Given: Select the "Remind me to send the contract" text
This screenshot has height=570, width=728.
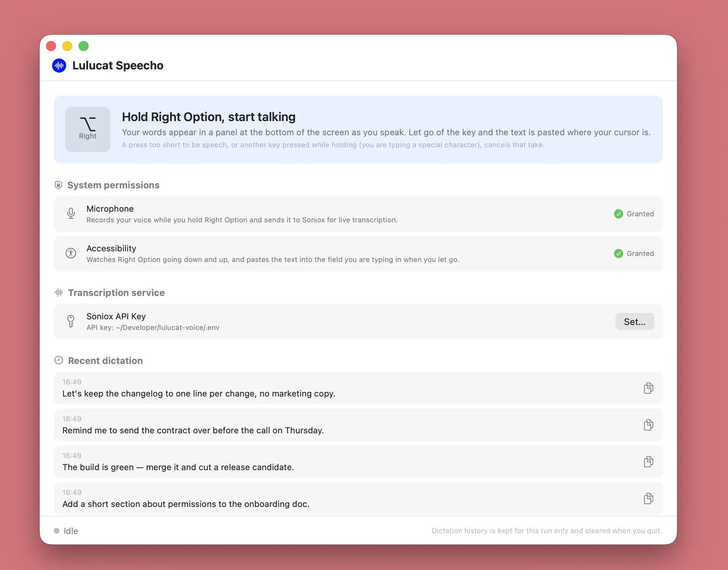Looking at the screenshot, I should pyautogui.click(x=193, y=431).
